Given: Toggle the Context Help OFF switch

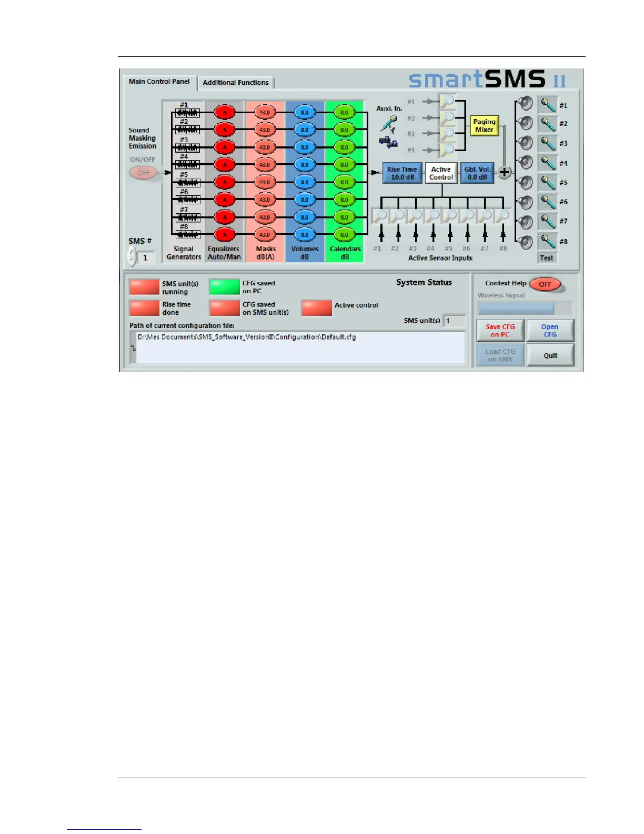Looking at the screenshot, I should (x=546, y=284).
